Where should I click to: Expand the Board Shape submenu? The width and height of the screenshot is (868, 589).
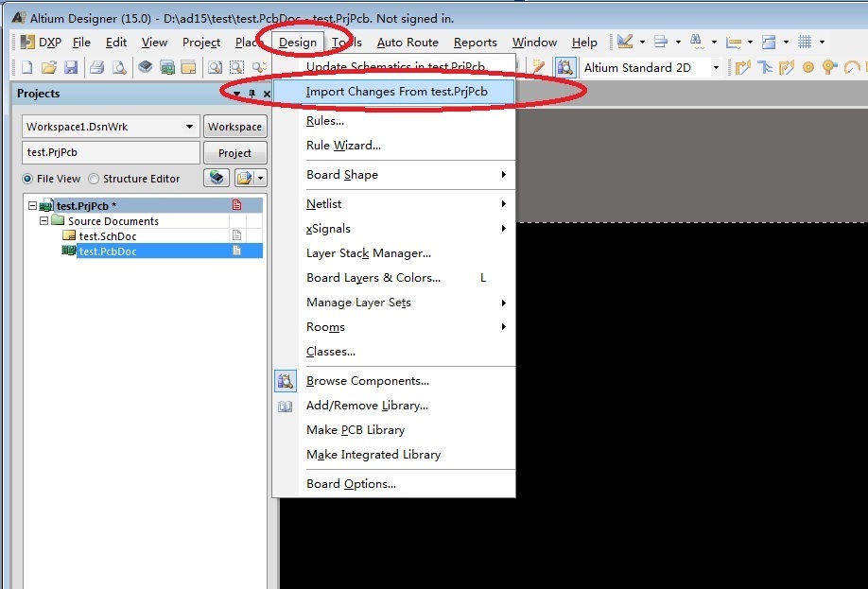[x=394, y=175]
